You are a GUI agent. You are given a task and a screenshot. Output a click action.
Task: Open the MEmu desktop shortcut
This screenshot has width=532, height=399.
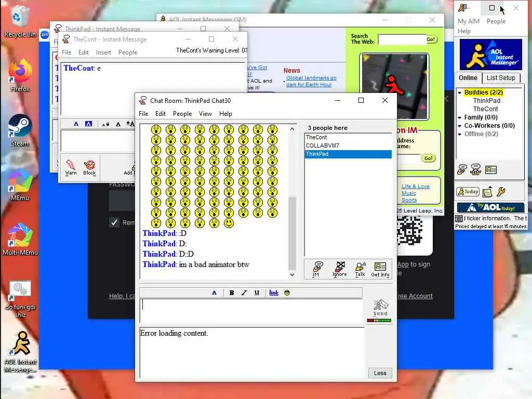[20, 185]
